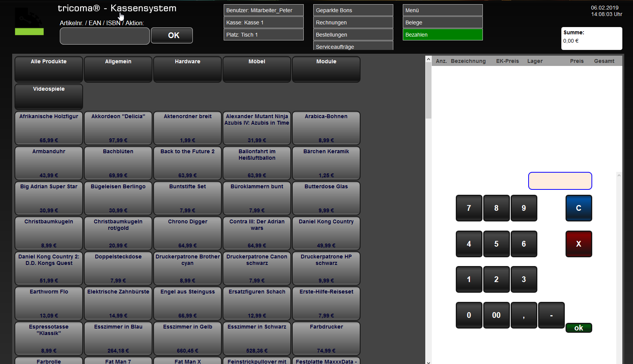Open the Menü entry
633x364 pixels.
pyautogui.click(x=442, y=10)
